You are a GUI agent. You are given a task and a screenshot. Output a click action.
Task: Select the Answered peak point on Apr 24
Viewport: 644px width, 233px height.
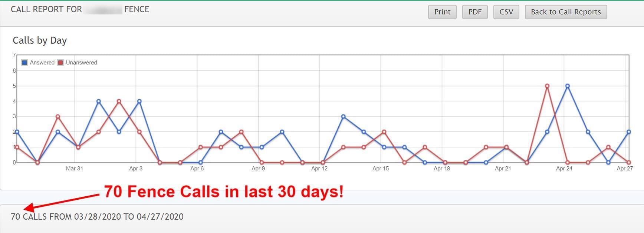568,86
